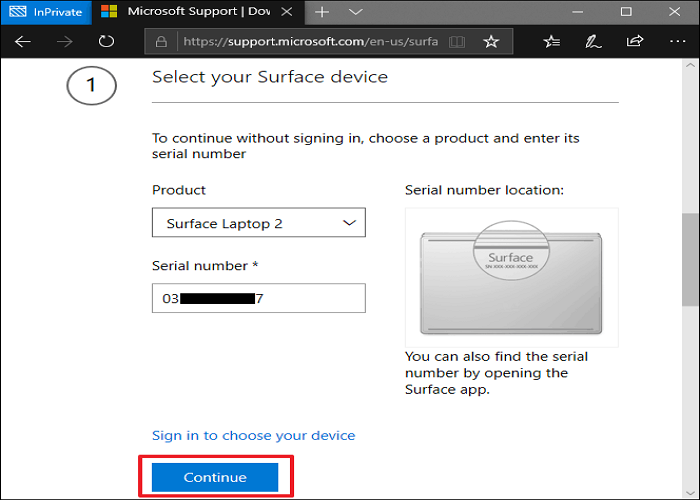Click the InPrivate indicator badge
Image resolution: width=700 pixels, height=500 pixels.
[x=47, y=12]
